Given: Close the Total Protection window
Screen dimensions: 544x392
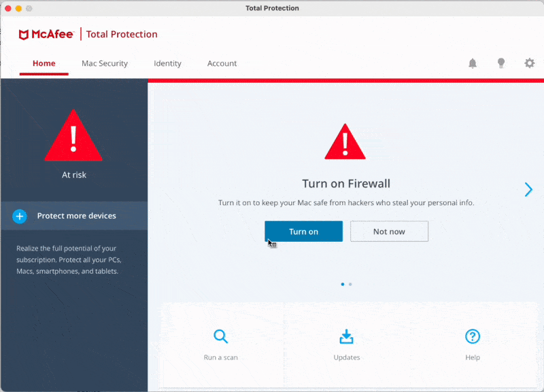Looking at the screenshot, I should click(x=8, y=8).
